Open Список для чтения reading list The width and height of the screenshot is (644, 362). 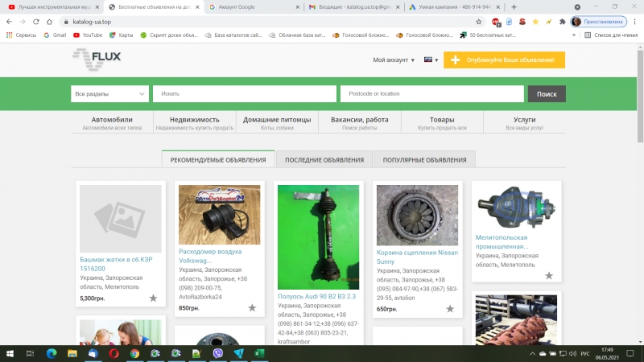[x=611, y=35]
